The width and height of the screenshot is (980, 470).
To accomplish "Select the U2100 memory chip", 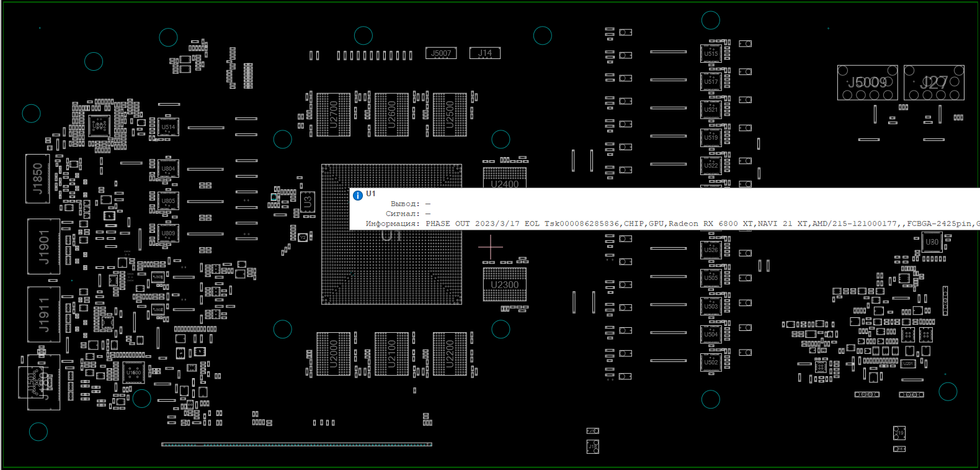I will click(x=391, y=354).
